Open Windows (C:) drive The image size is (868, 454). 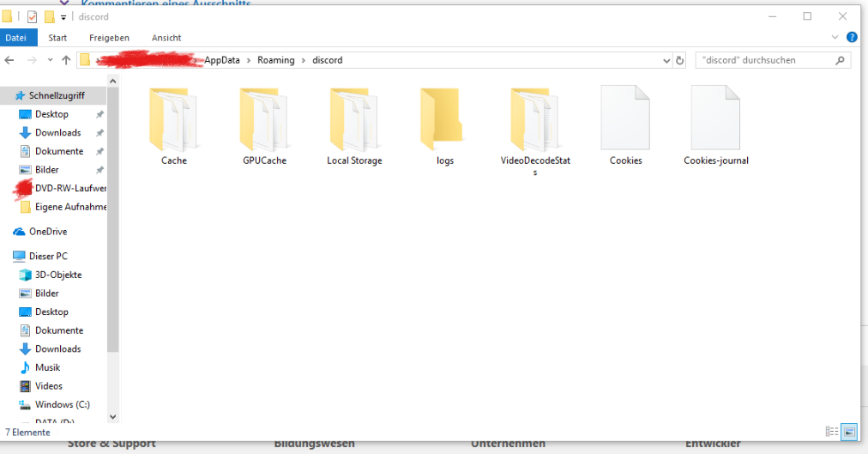coord(62,404)
